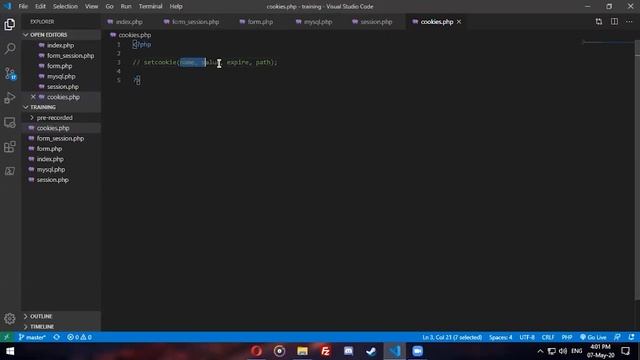Screen dimensions: 640x360
Task: Close the cookies.php tab
Action: pyautogui.click(x=459, y=22)
